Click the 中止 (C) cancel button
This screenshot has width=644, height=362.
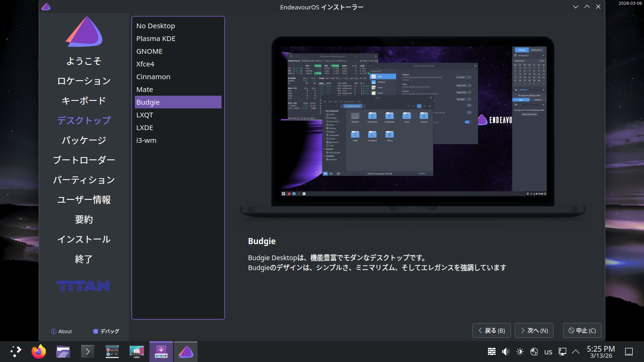pos(582,330)
